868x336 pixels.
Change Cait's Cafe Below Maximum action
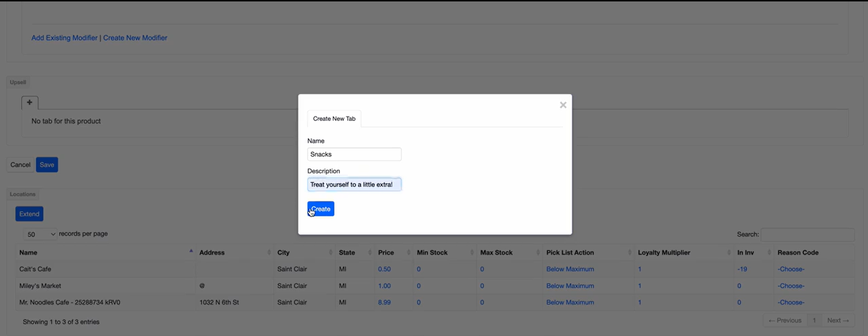pos(570,269)
